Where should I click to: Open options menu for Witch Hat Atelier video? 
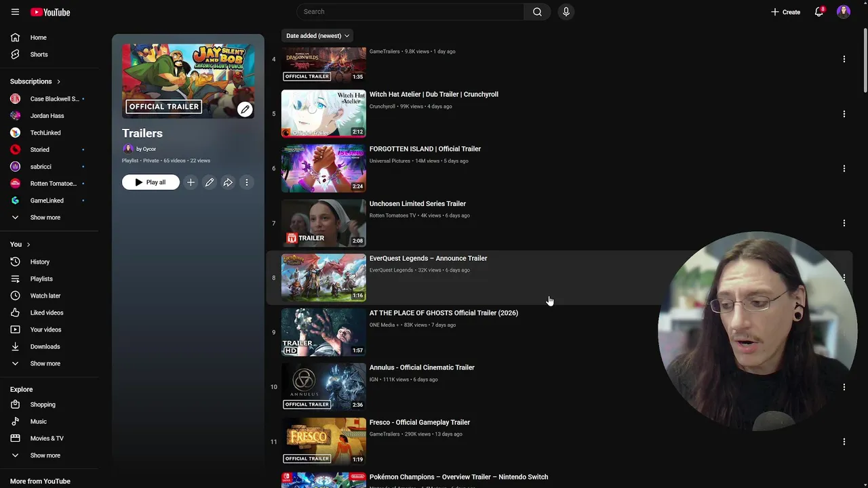tap(844, 114)
